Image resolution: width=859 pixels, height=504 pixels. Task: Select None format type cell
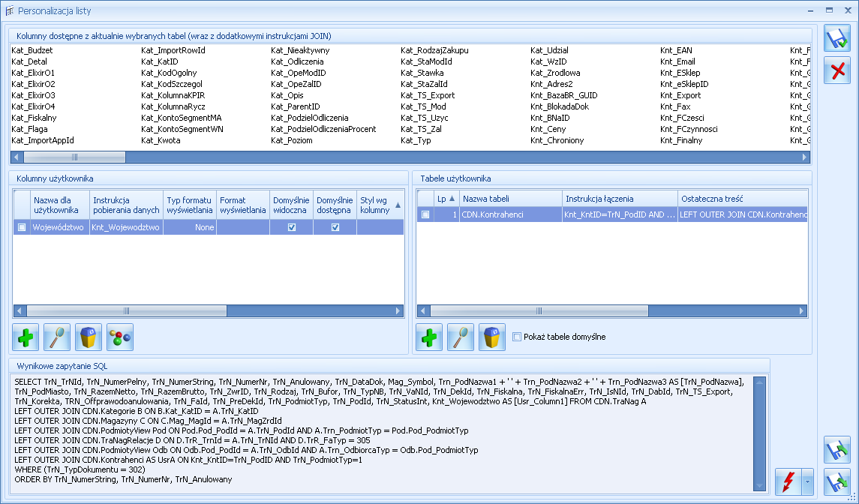pos(190,227)
